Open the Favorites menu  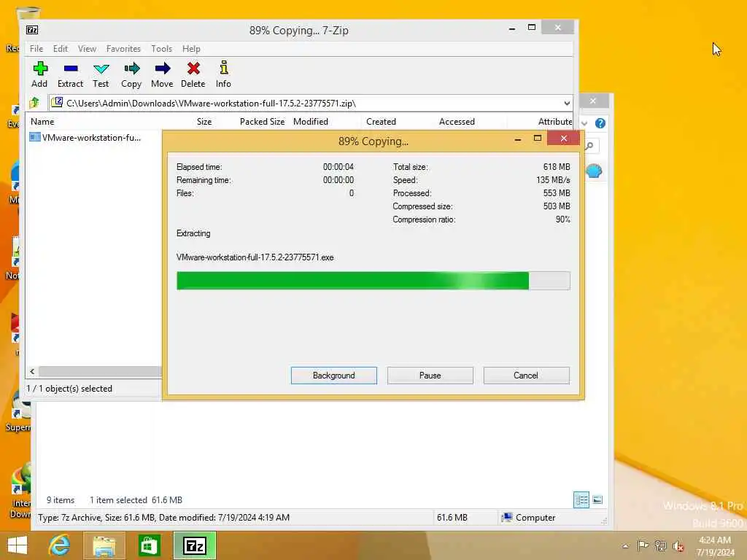point(123,49)
